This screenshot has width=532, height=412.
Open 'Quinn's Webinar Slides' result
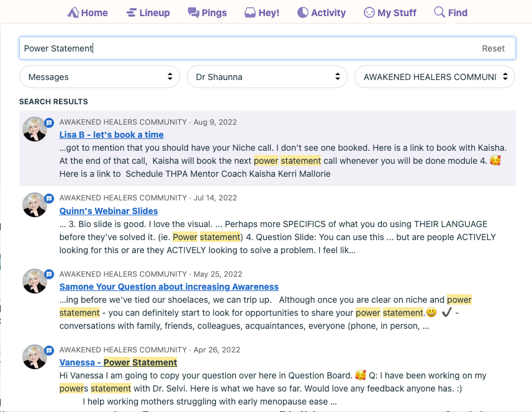(x=109, y=211)
